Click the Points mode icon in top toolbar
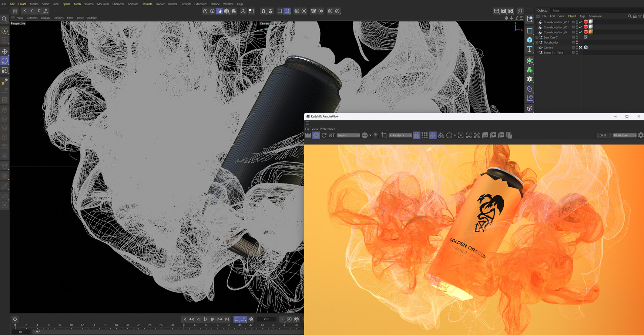This screenshot has width=644, height=335. (x=205, y=11)
